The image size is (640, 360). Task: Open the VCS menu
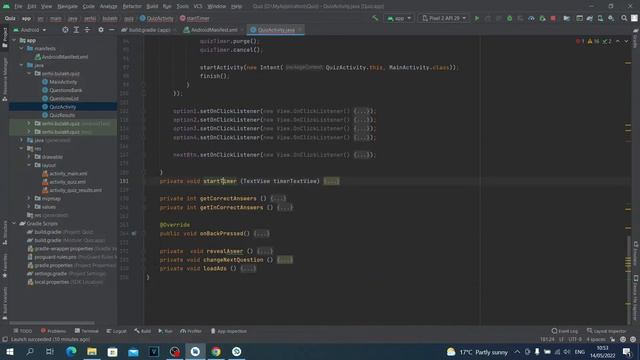point(198,6)
